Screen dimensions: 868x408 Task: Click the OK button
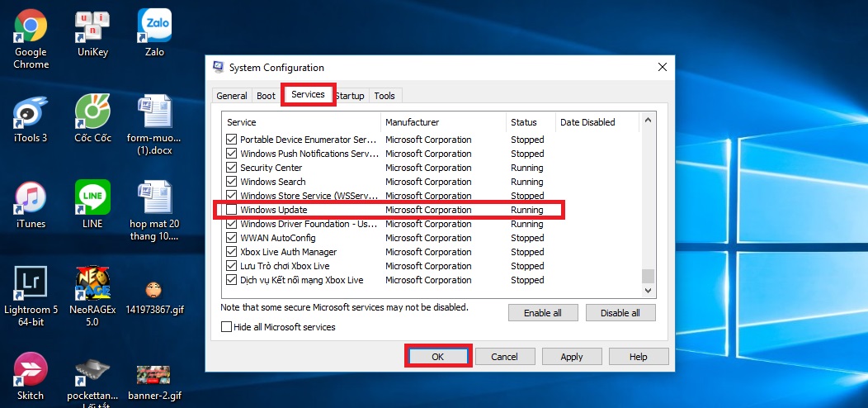pyautogui.click(x=438, y=357)
